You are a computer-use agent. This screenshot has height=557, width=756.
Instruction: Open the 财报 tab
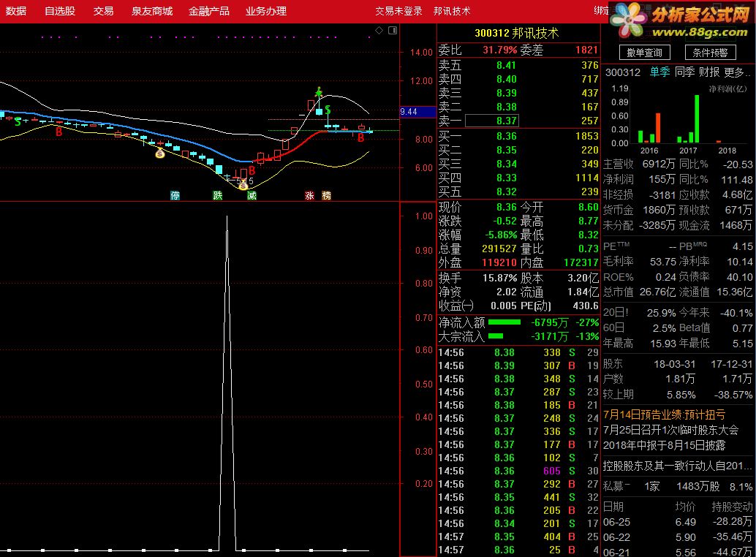tap(709, 72)
